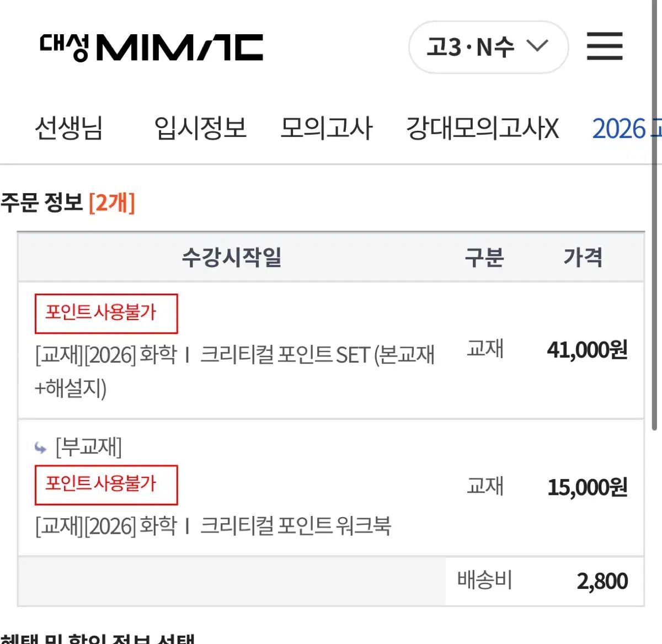Click the 가격 column header
This screenshot has height=644, width=662.
[583, 257]
